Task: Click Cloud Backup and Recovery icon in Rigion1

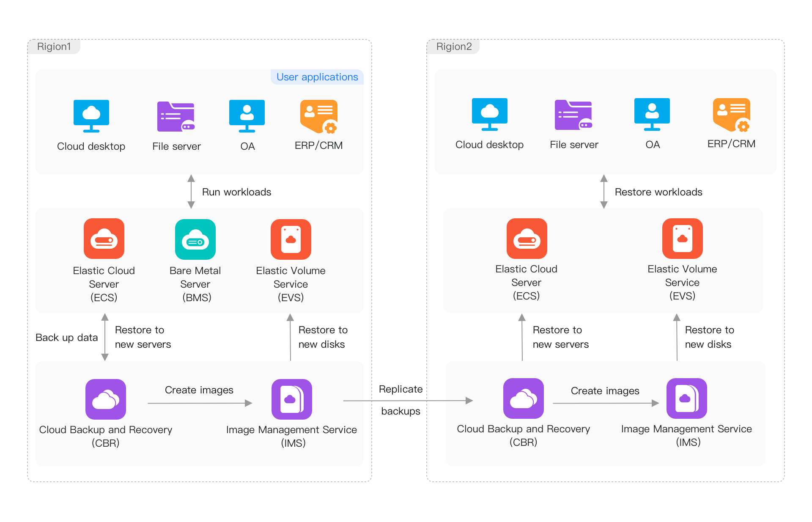Action: pos(106,399)
